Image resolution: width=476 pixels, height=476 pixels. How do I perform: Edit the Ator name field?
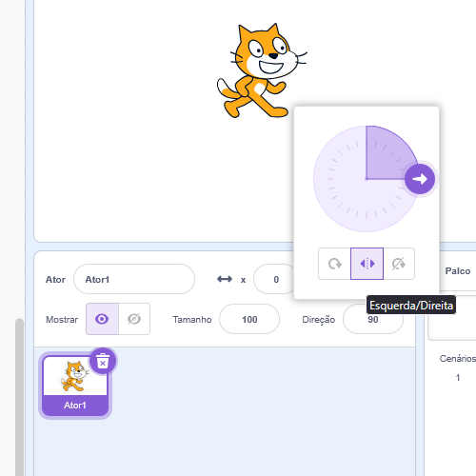coord(134,279)
